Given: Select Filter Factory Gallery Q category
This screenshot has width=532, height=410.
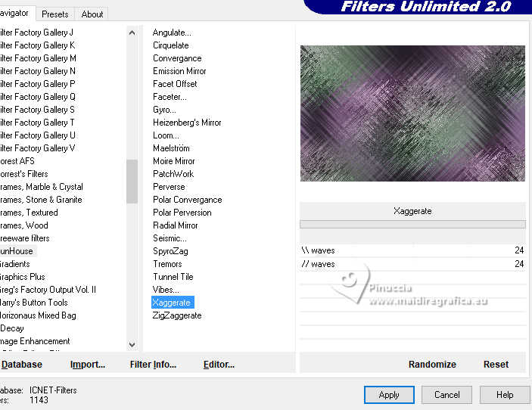Looking at the screenshot, I should pos(38,97).
